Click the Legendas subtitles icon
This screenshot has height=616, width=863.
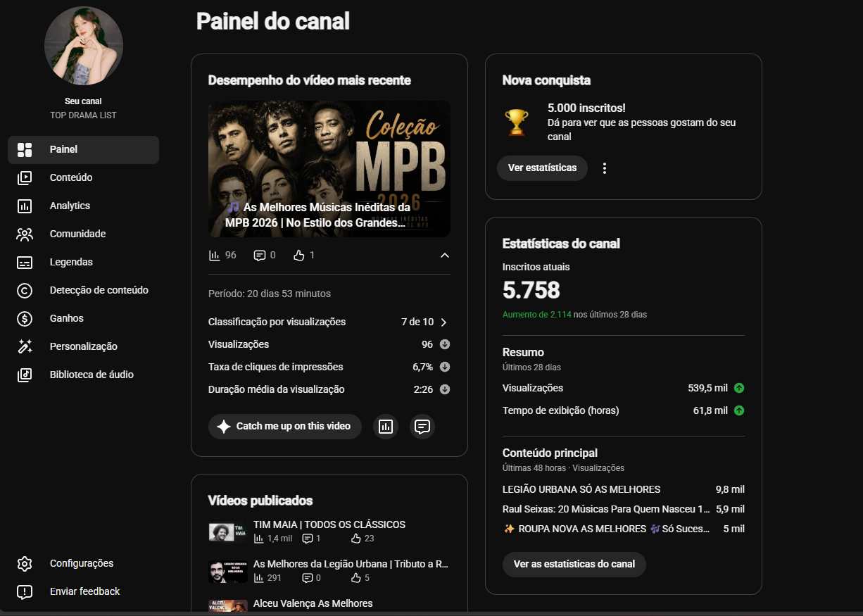(x=25, y=263)
